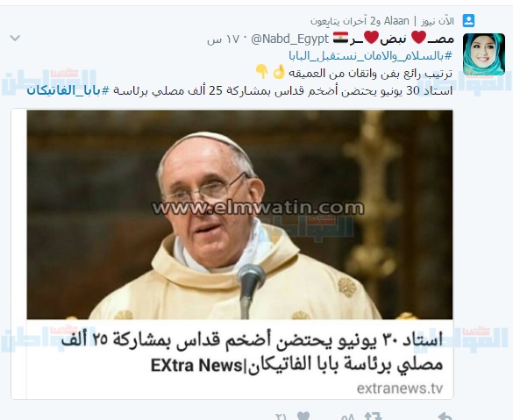Open hashtag #بابا_الفاتيكان
Image resolution: width=513 pixels, height=420 pixels.
[68, 90]
